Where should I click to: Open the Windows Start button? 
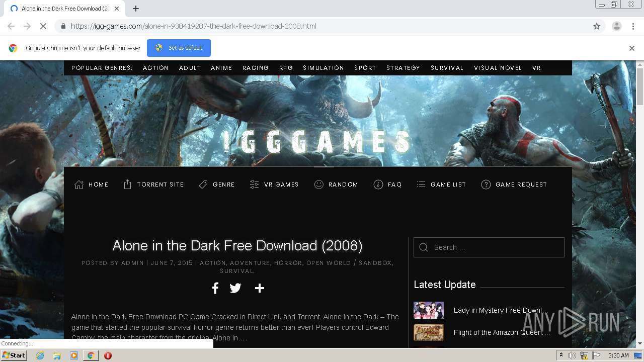click(14, 355)
